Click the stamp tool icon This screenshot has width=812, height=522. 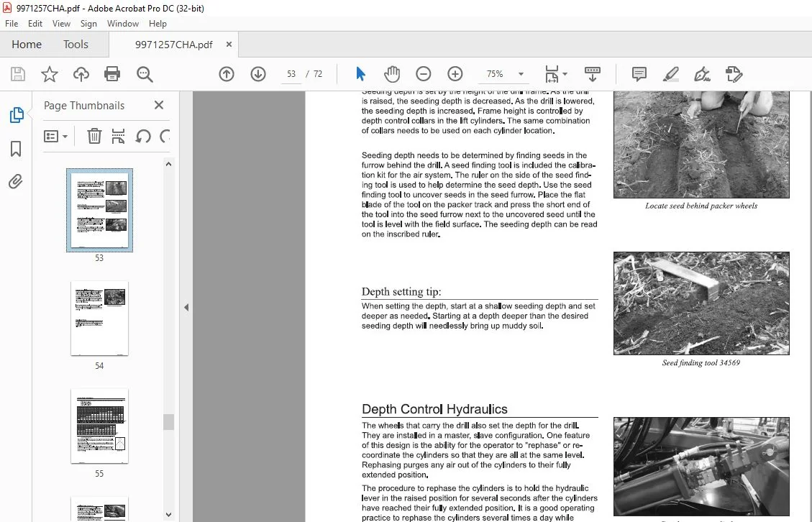tap(734, 74)
